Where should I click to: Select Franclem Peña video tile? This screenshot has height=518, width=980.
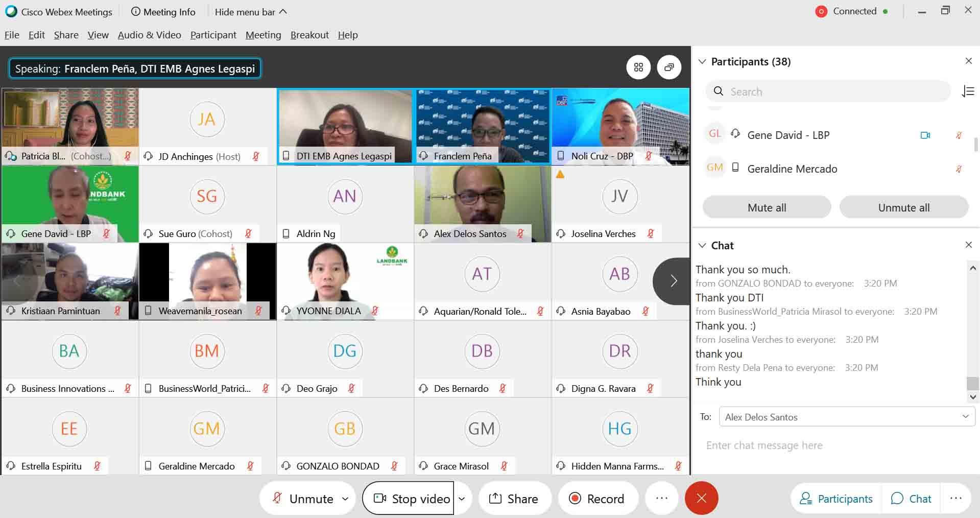[483, 126]
